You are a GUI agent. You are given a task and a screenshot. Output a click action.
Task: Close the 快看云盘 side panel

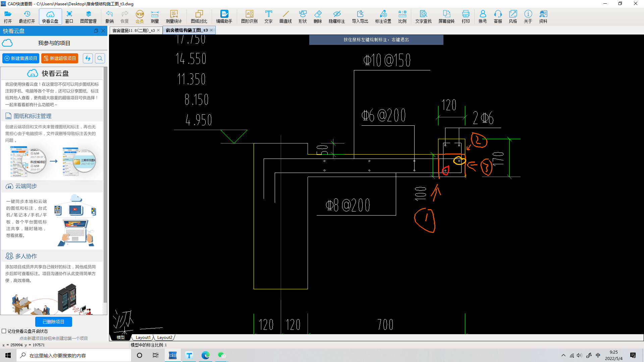[103, 31]
